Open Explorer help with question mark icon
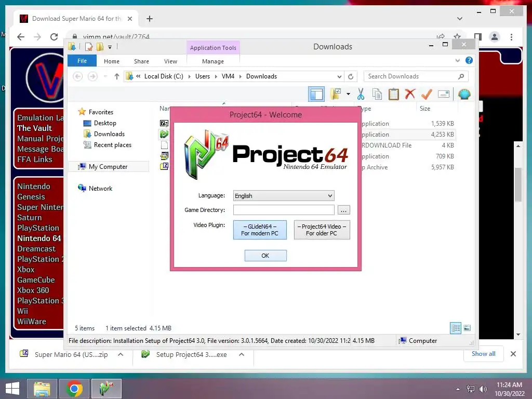This screenshot has width=532, height=399. (469, 60)
